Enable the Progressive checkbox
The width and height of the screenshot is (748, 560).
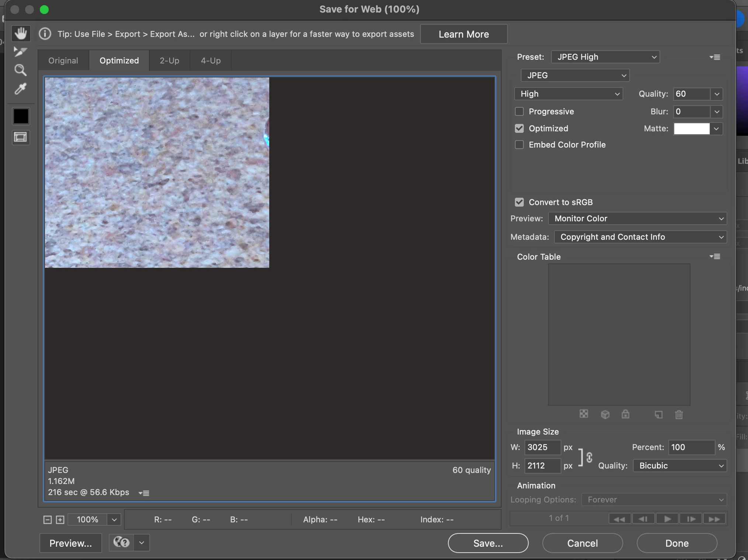pos(519,111)
